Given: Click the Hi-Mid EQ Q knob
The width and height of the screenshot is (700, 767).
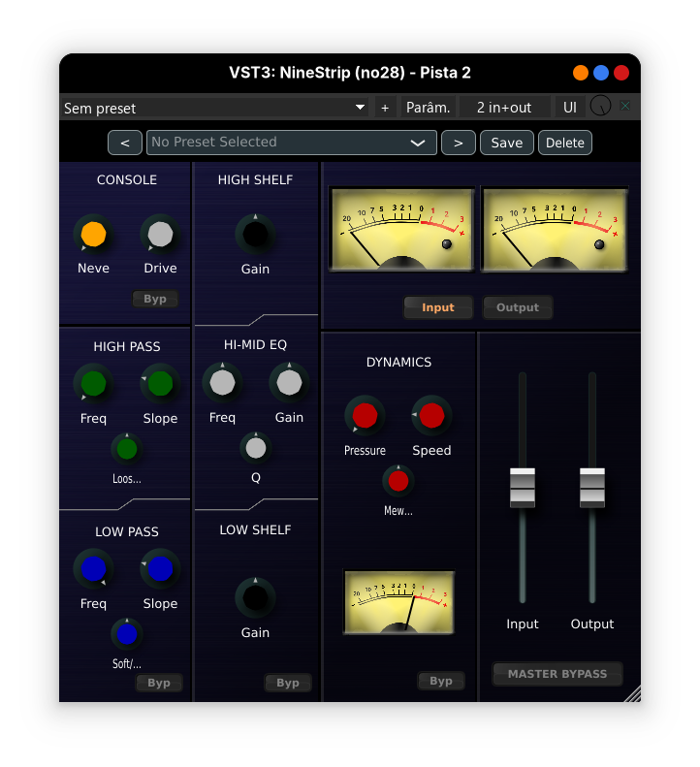Looking at the screenshot, I should click(x=256, y=447).
